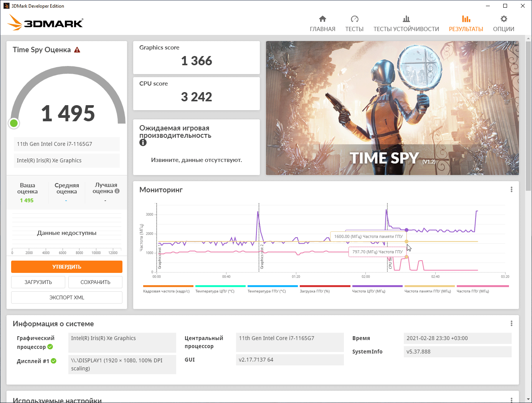Viewport: 532px width, 403px height.
Task: Click the Time Spy banner image
Action: tap(392, 108)
